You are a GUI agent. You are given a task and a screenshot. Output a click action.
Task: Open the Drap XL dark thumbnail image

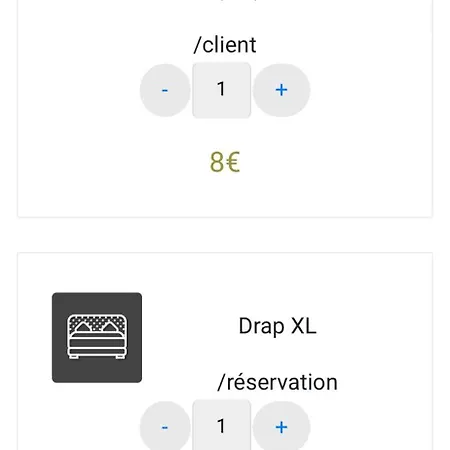(x=97, y=337)
